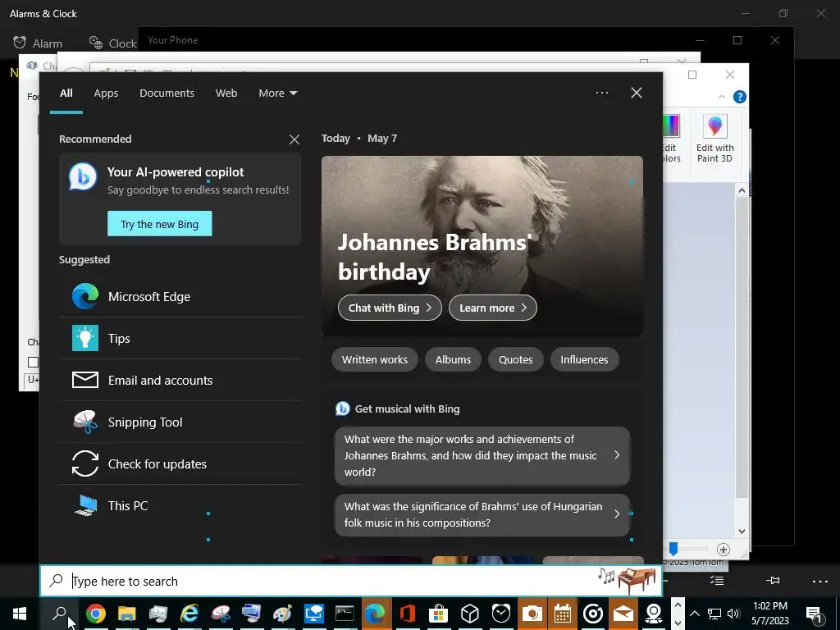
Task: Click the taskbar Search magnifier icon
Action: point(59,614)
